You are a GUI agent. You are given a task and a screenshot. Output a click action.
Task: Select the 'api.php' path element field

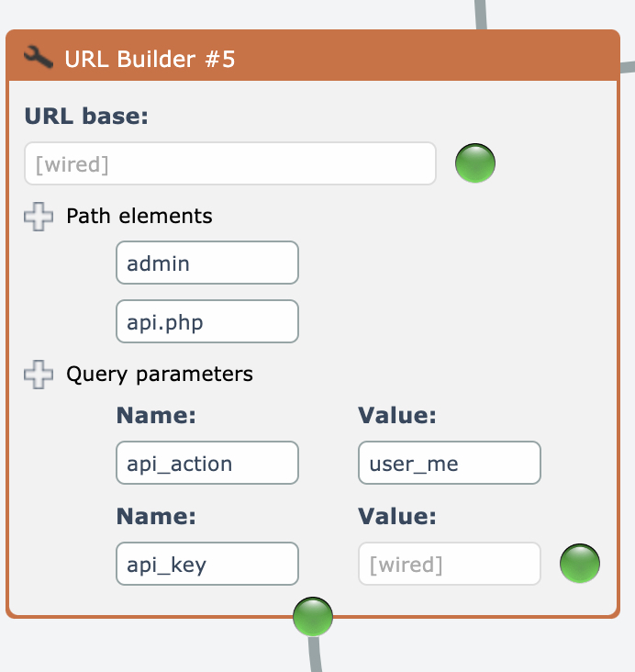coord(207,322)
